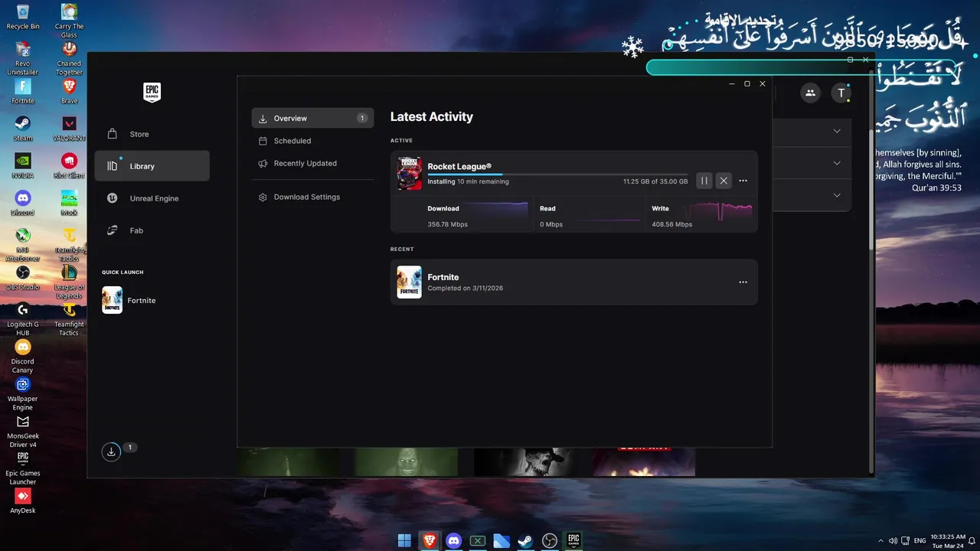Click the Fortnite thumbnail in Recent activity

tap(409, 282)
